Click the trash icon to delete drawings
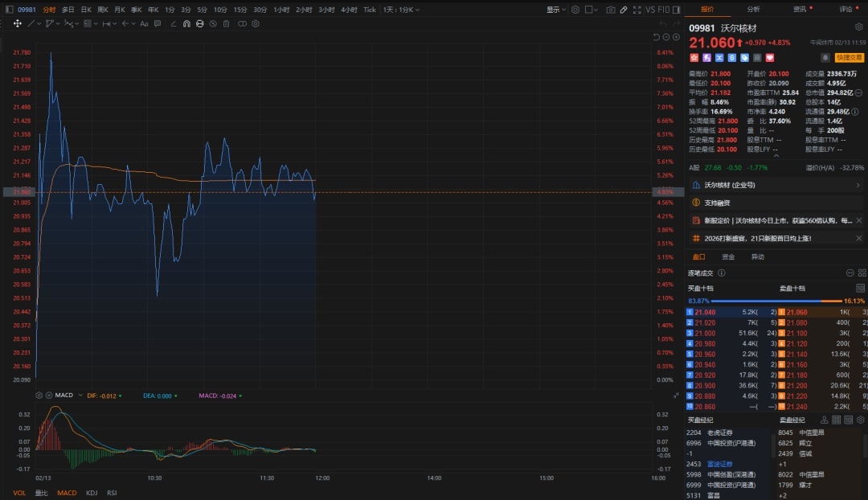868x500 pixels. [226, 23]
